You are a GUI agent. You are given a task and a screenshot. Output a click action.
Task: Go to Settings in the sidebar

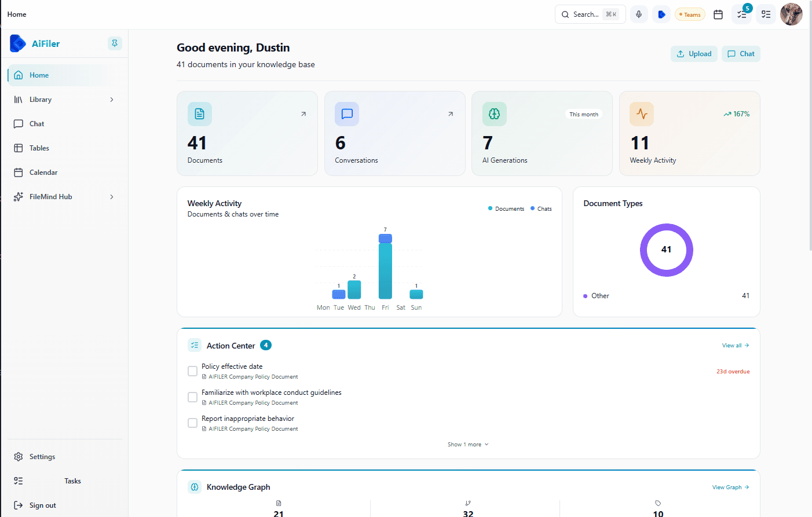pos(42,457)
